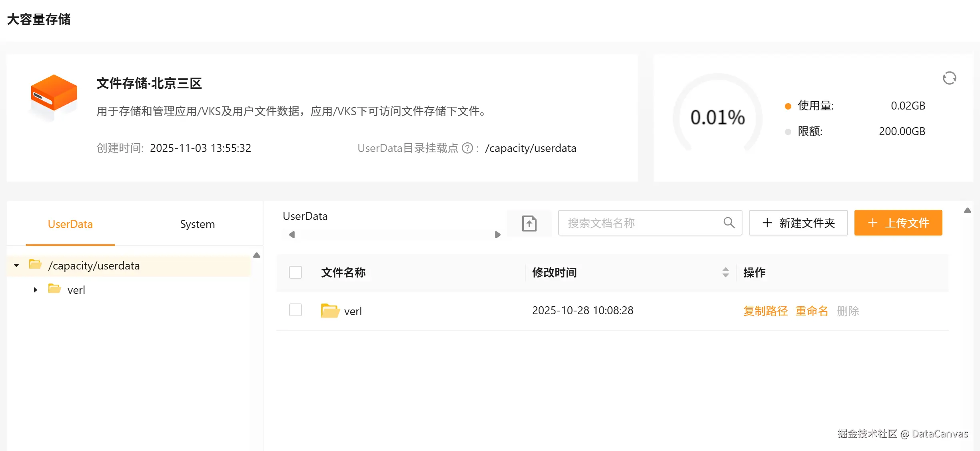Focus the 搜索文档名称 search field
The image size is (980, 451).
coord(640,223)
